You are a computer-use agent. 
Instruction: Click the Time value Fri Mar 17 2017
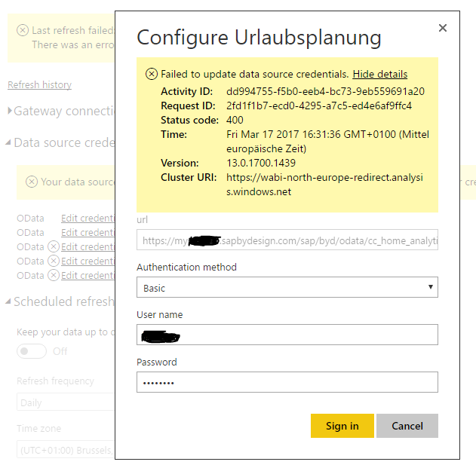click(327, 142)
